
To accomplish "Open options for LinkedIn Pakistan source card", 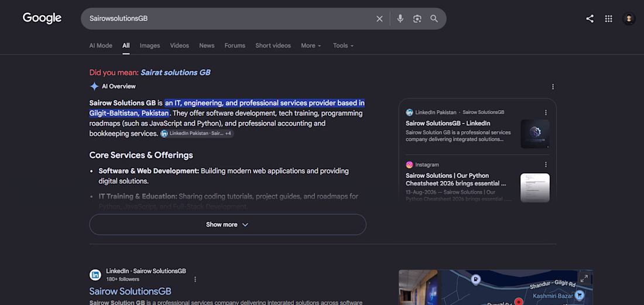I will tap(546, 112).
